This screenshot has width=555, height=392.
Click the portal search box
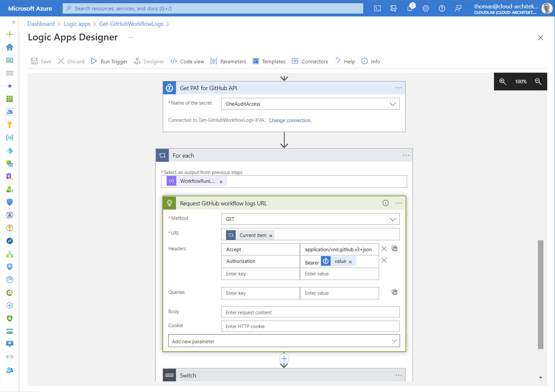213,8
